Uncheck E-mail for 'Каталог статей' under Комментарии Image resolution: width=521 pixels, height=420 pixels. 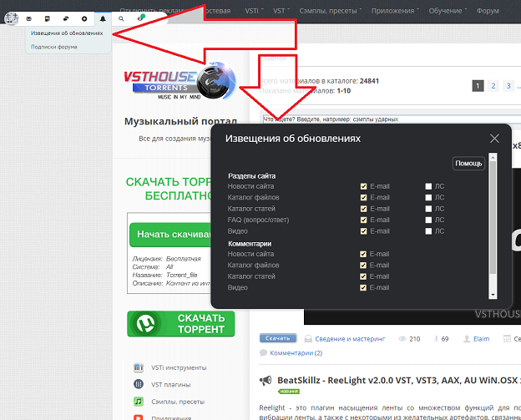click(x=363, y=276)
